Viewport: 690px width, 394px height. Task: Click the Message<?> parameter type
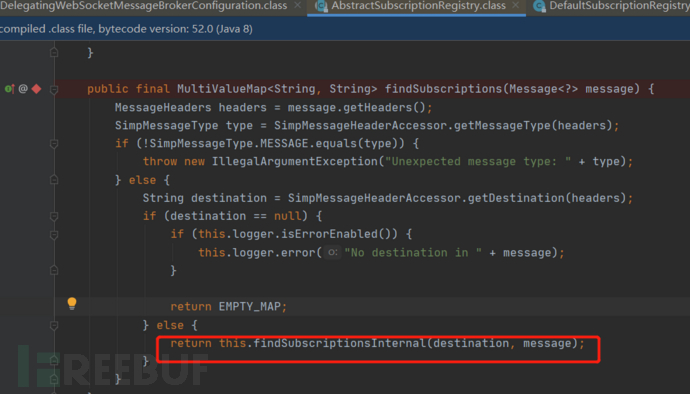543,89
